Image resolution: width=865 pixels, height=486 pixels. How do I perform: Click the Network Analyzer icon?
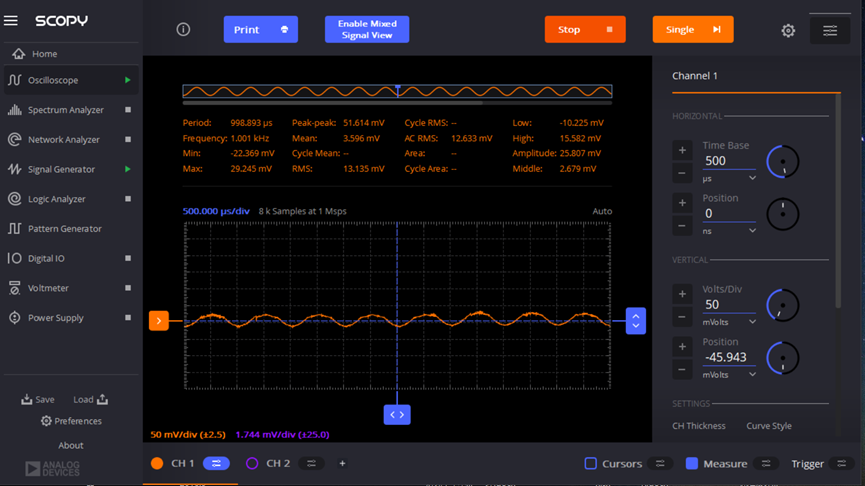point(15,140)
